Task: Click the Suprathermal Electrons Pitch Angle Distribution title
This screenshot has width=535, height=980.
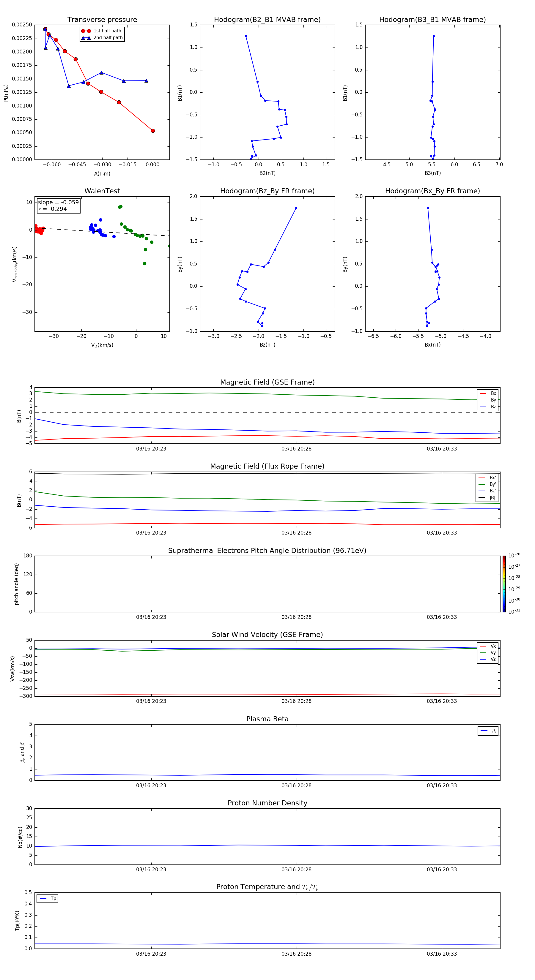Action: pyautogui.click(x=267, y=551)
